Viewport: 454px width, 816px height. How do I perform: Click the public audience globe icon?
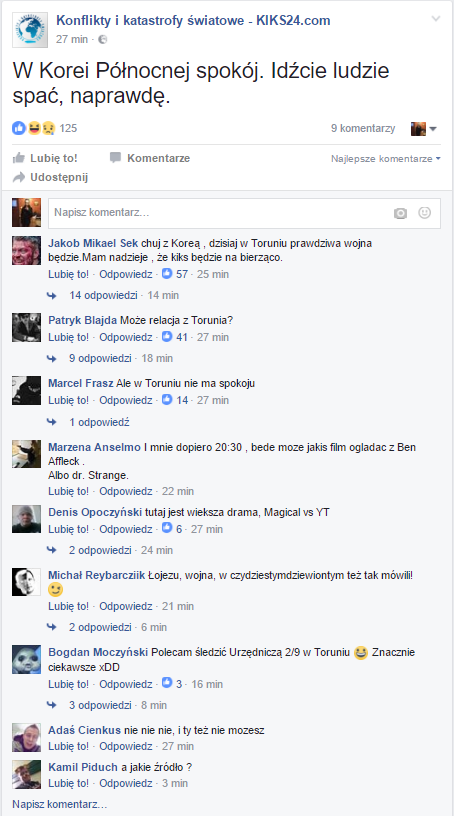103,39
